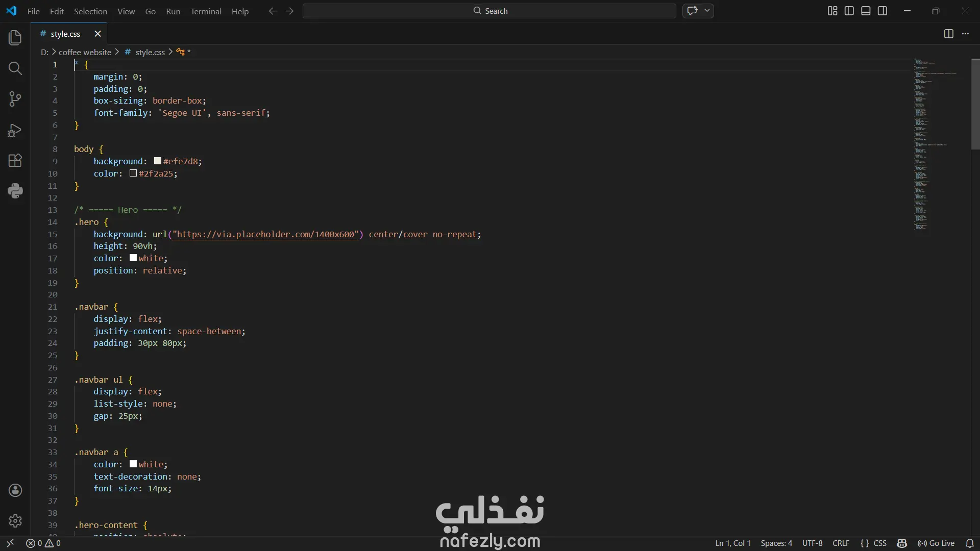Image resolution: width=980 pixels, height=551 pixels.
Task: Click the Go Live status bar button
Action: [x=936, y=543]
